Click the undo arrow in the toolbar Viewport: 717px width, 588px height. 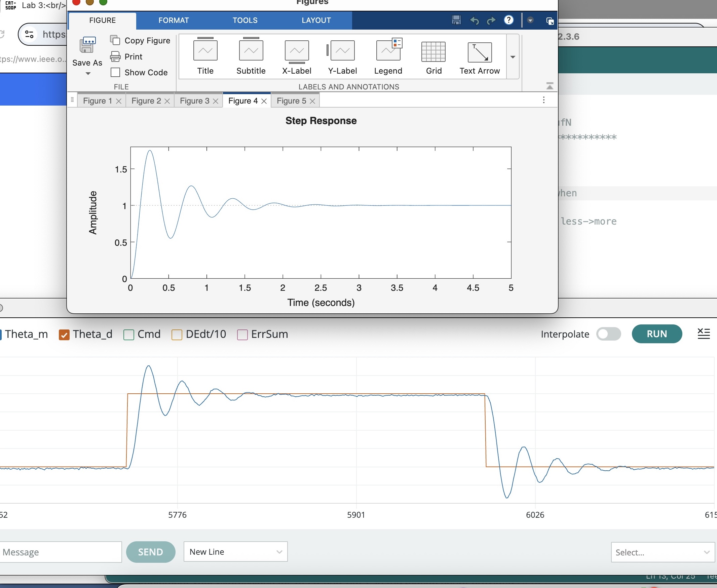[475, 21]
